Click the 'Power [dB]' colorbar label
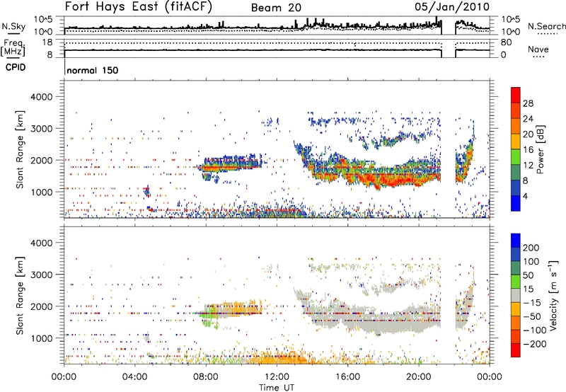 click(541, 149)
